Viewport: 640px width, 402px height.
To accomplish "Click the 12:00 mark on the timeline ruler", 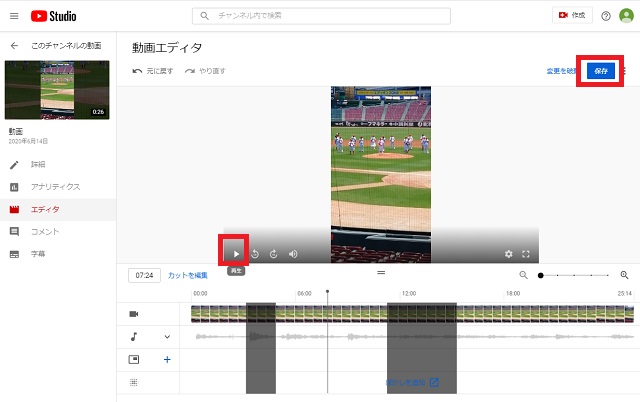I will pos(409,293).
